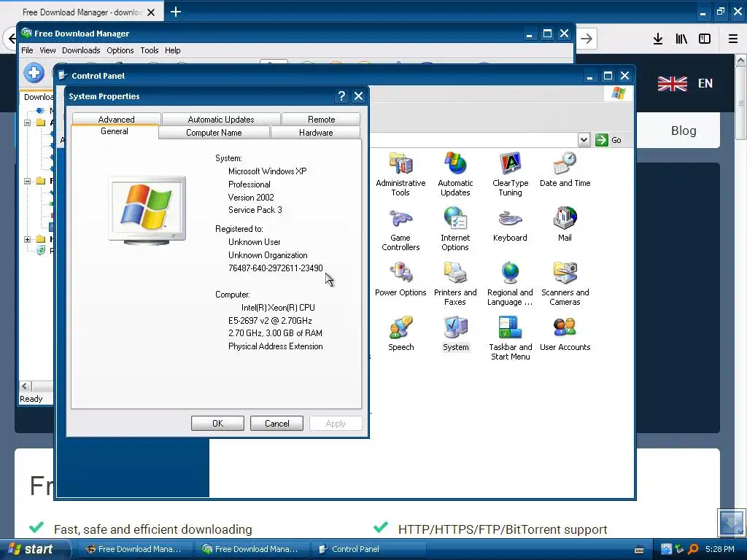Image resolution: width=747 pixels, height=560 pixels.
Task: Switch to the Remote tab
Action: pyautogui.click(x=321, y=119)
